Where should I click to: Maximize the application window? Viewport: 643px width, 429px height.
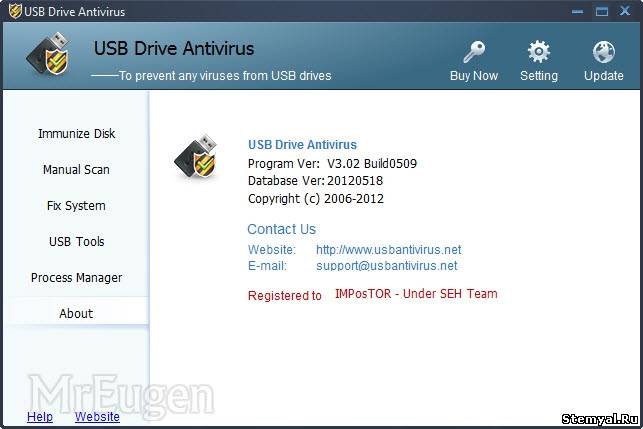602,11
